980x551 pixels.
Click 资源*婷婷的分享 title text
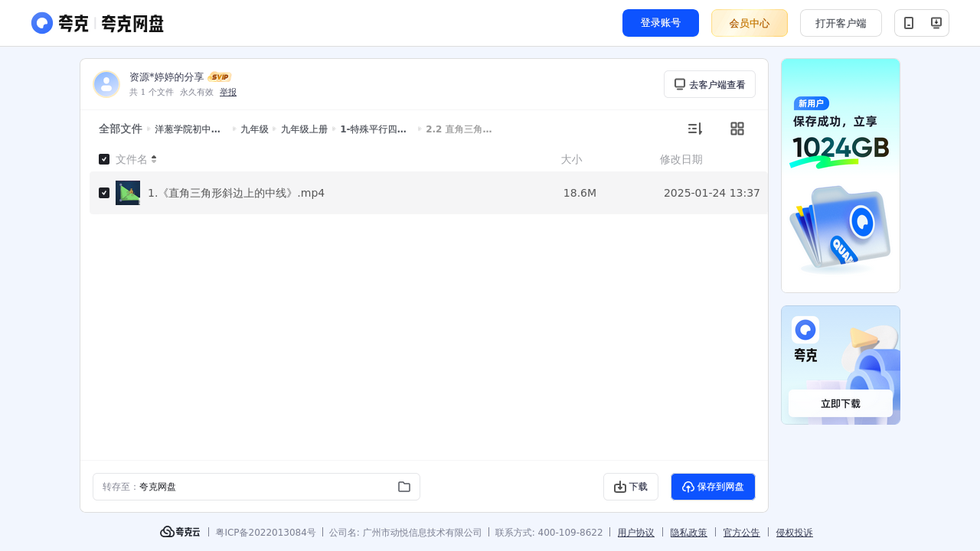pyautogui.click(x=167, y=77)
